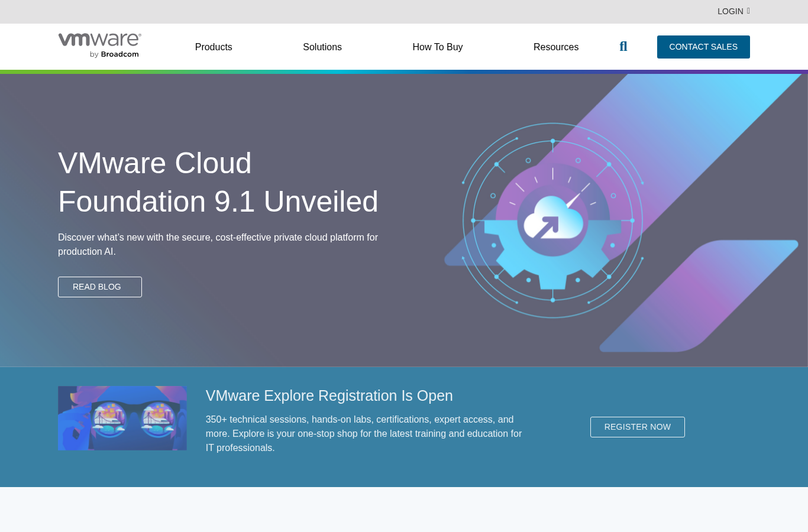Open the Resources menu
Image resolution: width=808 pixels, height=532 pixels.
point(556,47)
